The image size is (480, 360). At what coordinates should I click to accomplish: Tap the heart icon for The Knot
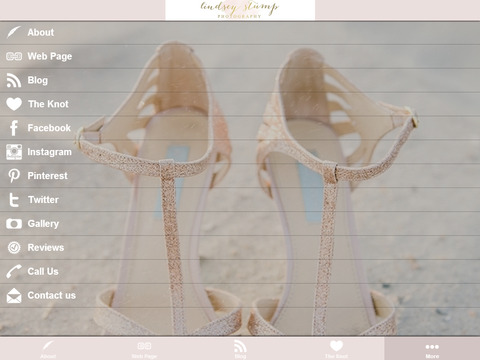point(14,104)
